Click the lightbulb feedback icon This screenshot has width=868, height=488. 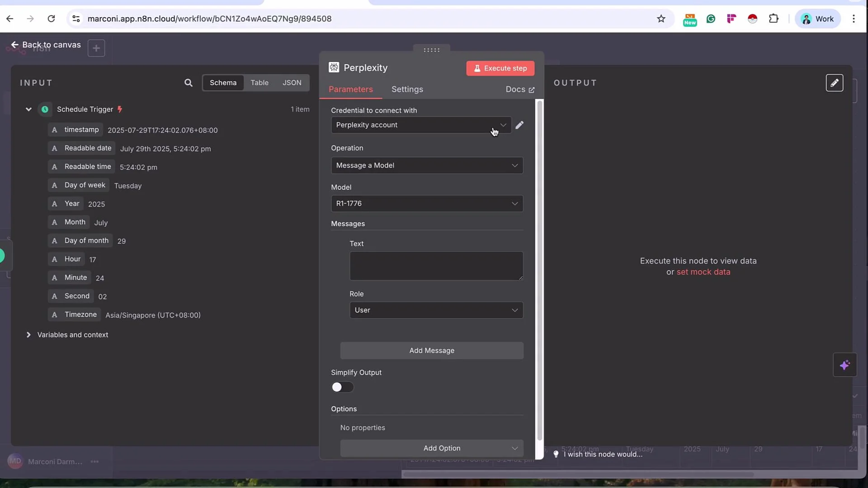[x=556, y=454]
